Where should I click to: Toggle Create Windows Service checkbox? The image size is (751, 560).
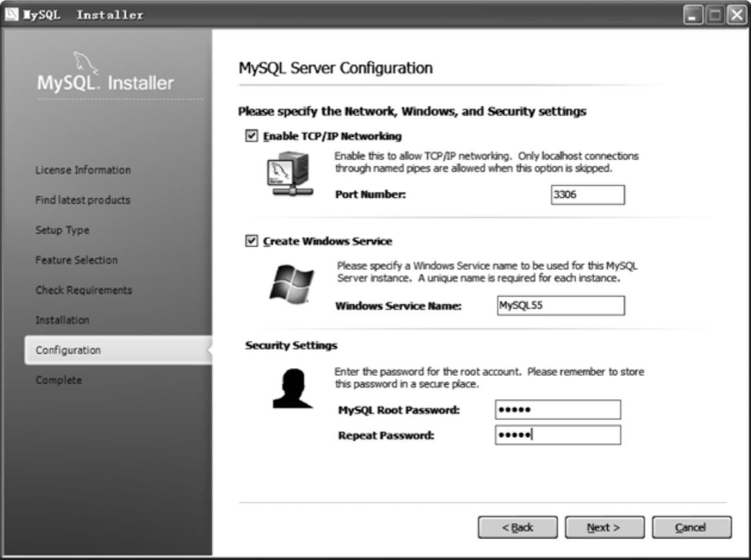click(x=251, y=241)
